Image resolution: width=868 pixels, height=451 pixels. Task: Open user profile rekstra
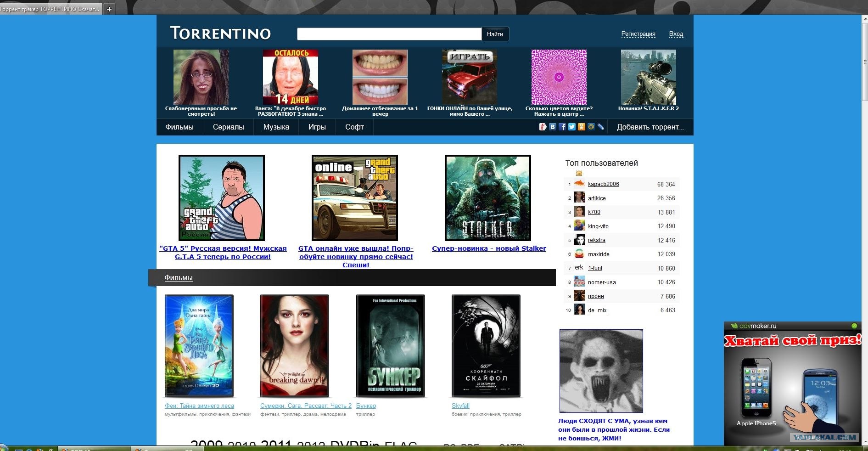596,240
